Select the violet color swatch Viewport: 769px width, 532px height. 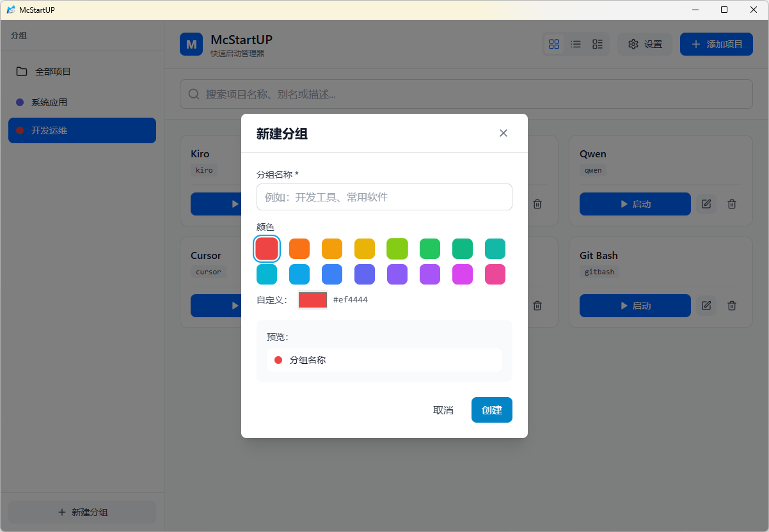point(397,274)
